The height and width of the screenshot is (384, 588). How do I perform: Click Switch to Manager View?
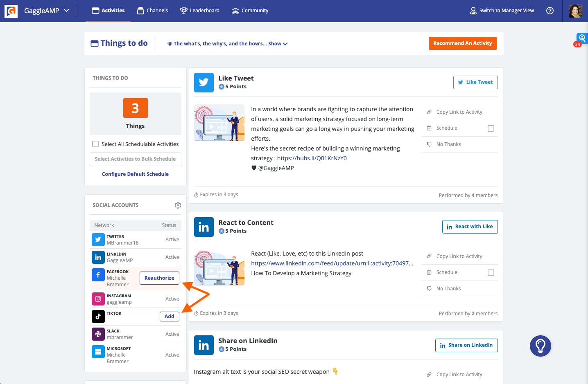(502, 11)
